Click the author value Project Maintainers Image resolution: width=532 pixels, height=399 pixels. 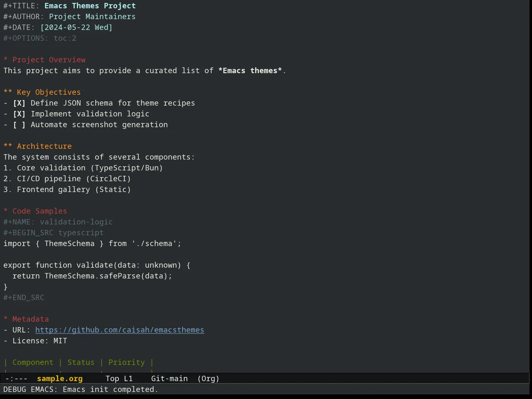click(92, 17)
